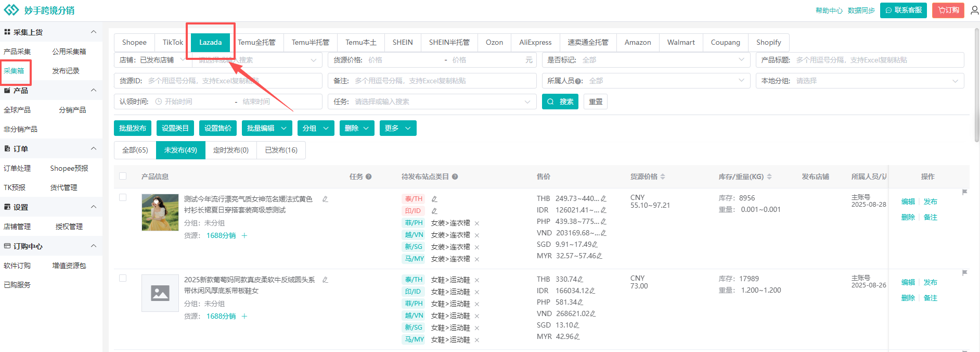The width and height of the screenshot is (980, 352).
Task: Click help icon beside 任务 column header
Action: coord(368,177)
